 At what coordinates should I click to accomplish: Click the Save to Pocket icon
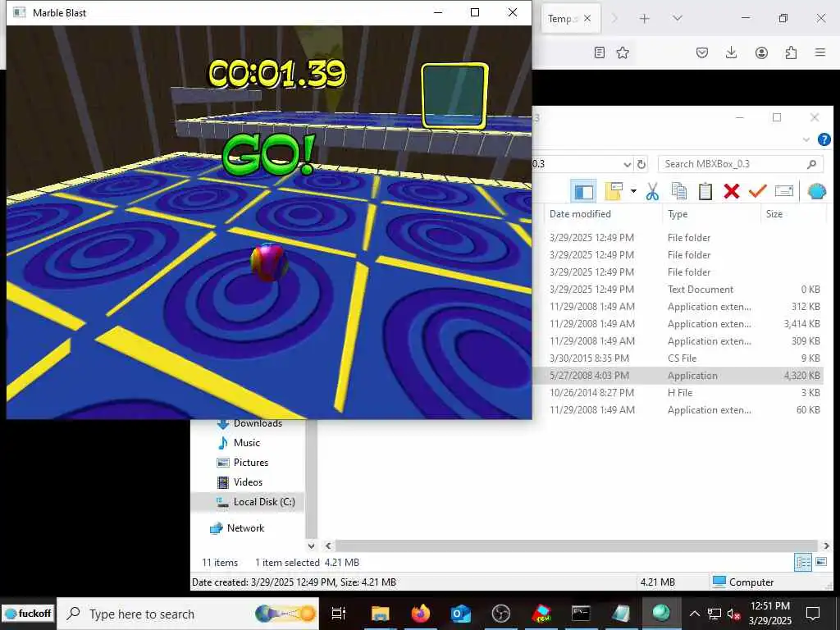[x=702, y=52]
